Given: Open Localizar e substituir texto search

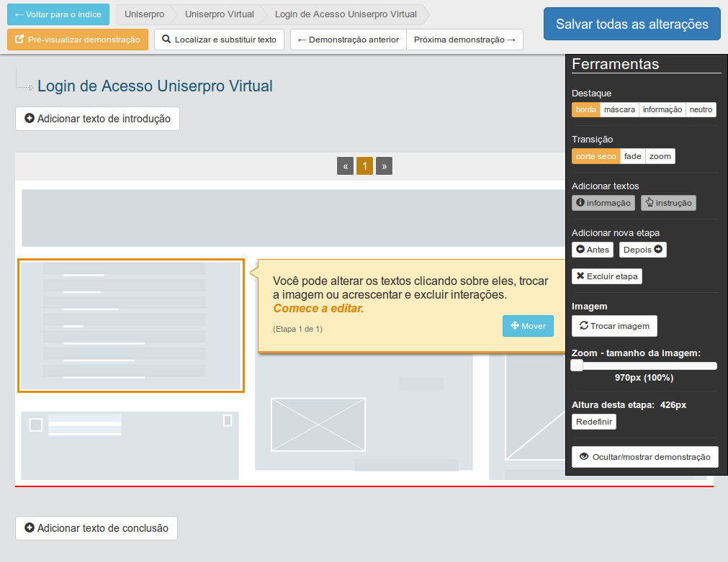Looking at the screenshot, I should coord(219,40).
